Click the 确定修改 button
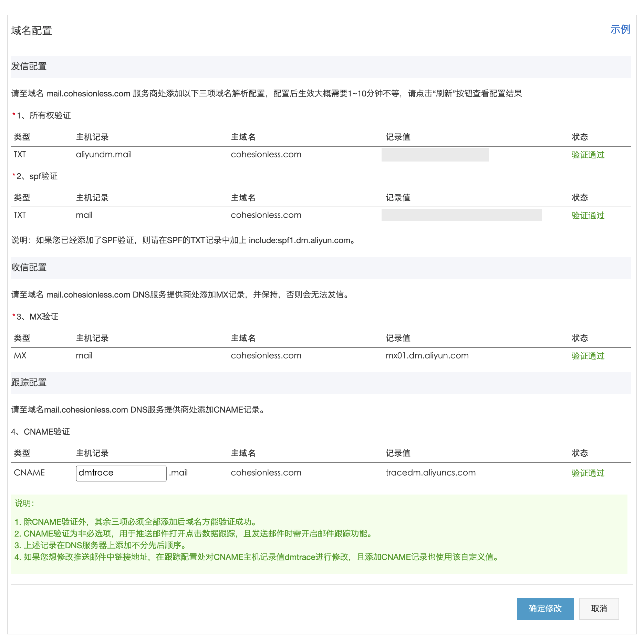Image resolution: width=644 pixels, height=644 pixels. [545, 609]
